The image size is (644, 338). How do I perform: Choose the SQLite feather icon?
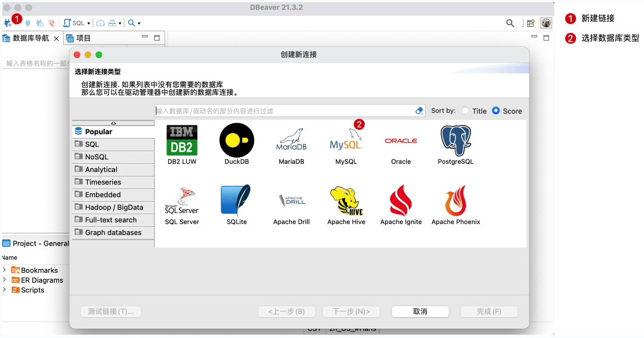point(236,200)
